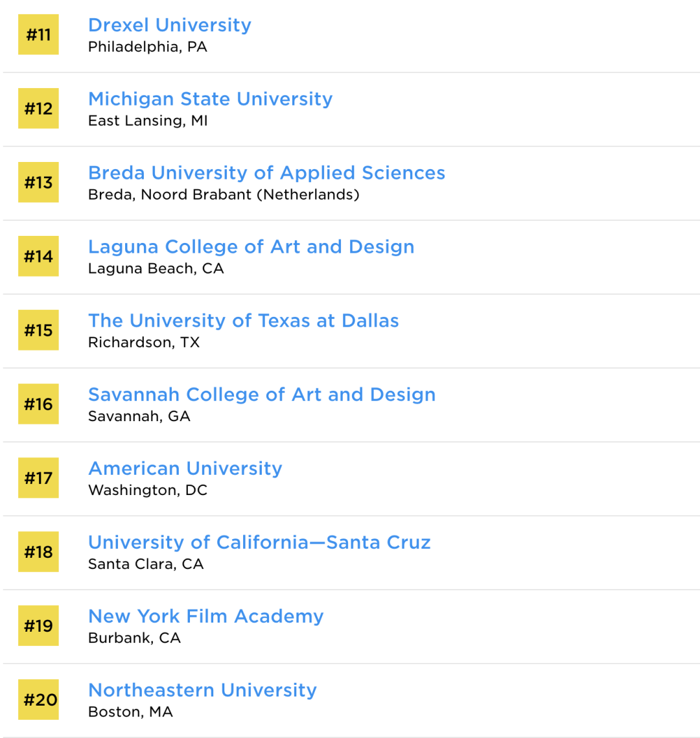Click the yellow #11 rank badge

[38, 34]
